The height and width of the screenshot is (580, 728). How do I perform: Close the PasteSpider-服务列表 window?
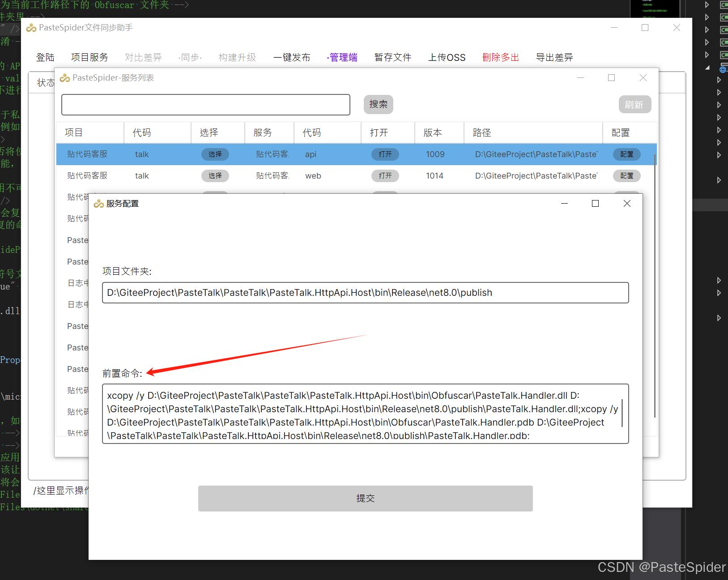tap(643, 77)
